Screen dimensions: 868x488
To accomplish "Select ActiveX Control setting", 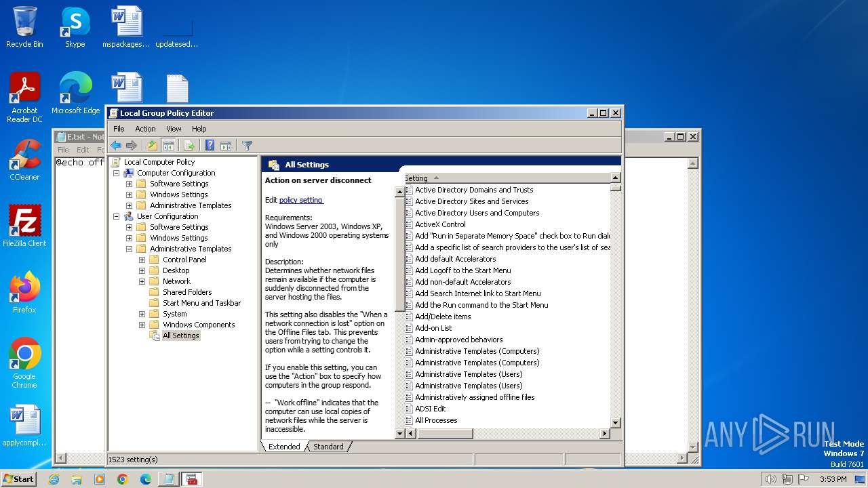I will coord(440,224).
